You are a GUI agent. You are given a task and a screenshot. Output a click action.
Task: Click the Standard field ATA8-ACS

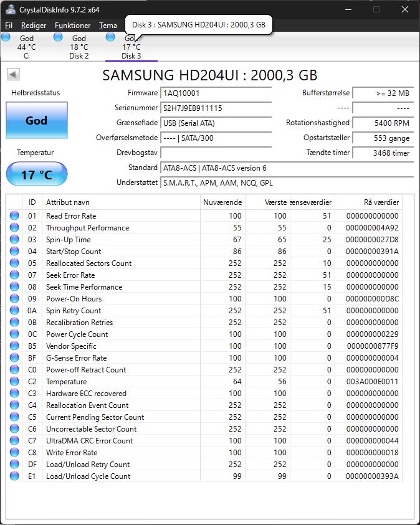[287, 168]
